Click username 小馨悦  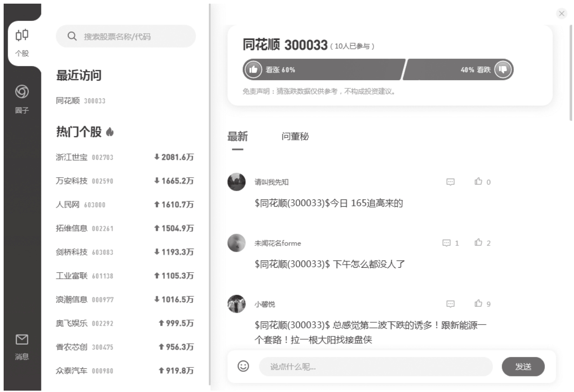[265, 304]
